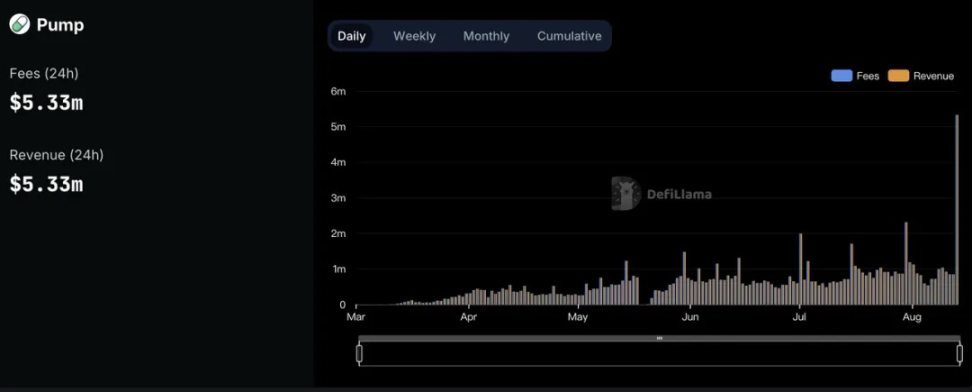
Task: Click the May x-axis label
Action: point(578,318)
